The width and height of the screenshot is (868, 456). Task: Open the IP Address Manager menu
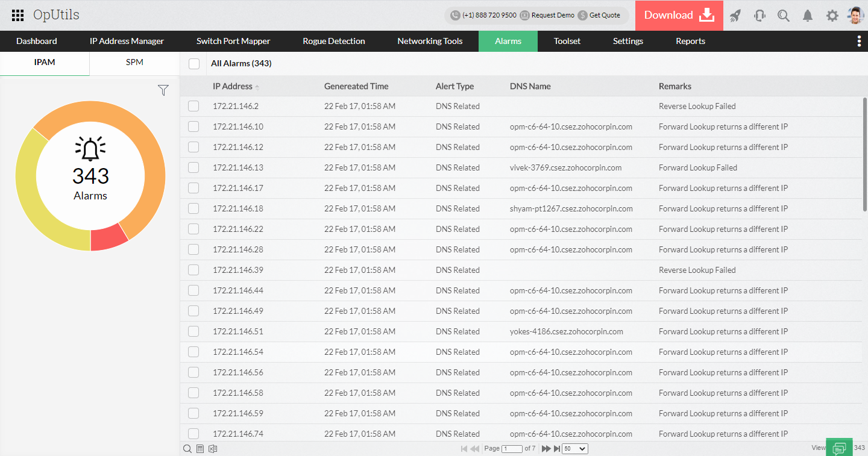[x=127, y=41]
